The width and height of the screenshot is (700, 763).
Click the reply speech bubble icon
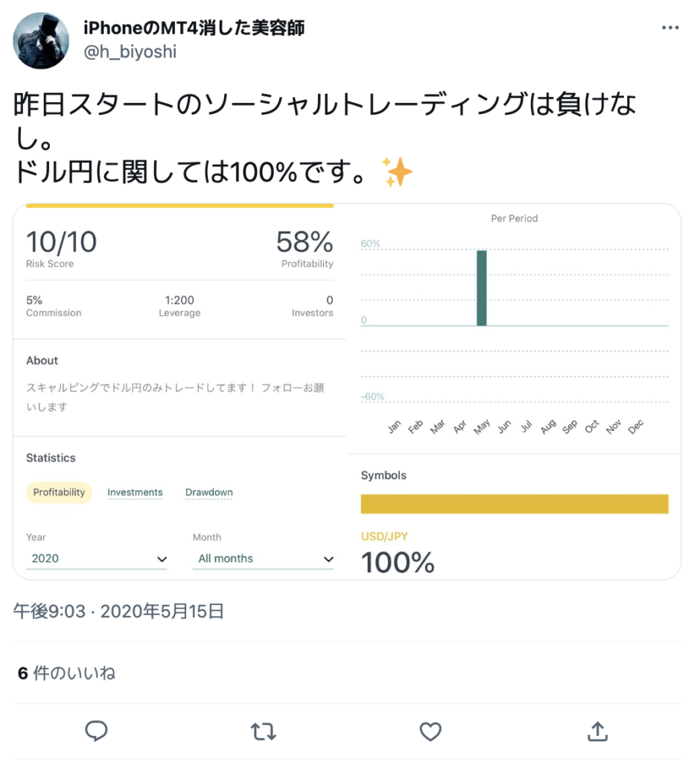(x=96, y=730)
